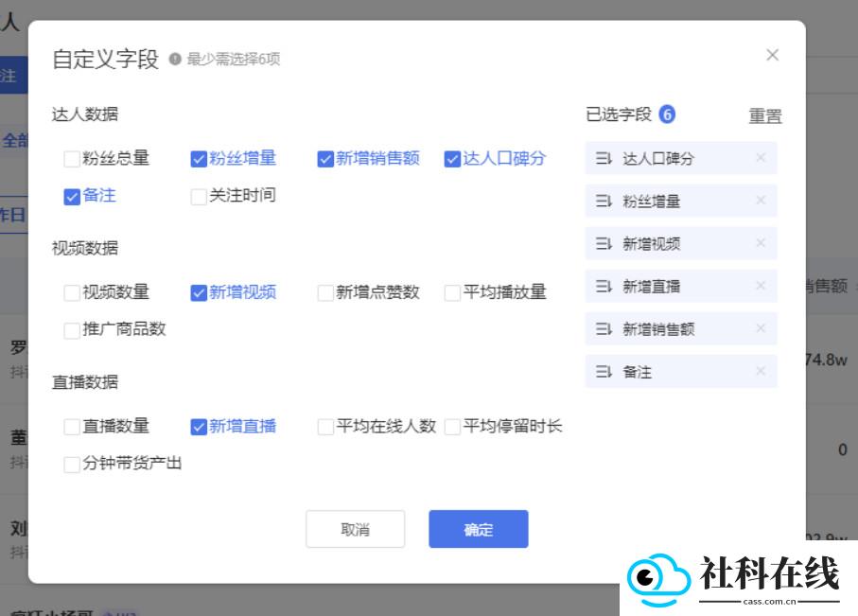Check the 视频数量 checkbox
This screenshot has width=858, height=616.
[72, 292]
